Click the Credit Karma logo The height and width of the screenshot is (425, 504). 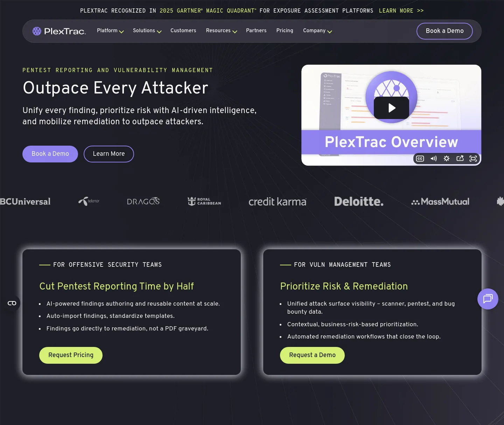click(278, 202)
